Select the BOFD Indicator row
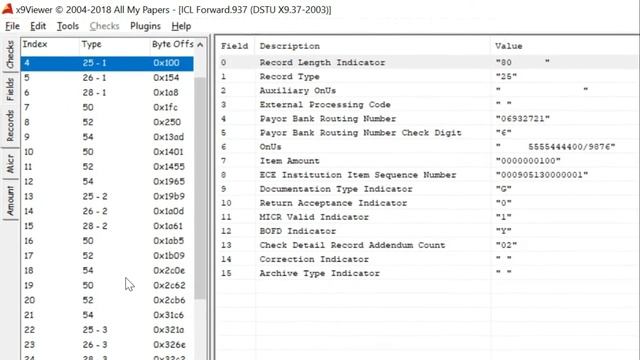Image resolution: width=640 pixels, height=360 pixels. (427, 231)
